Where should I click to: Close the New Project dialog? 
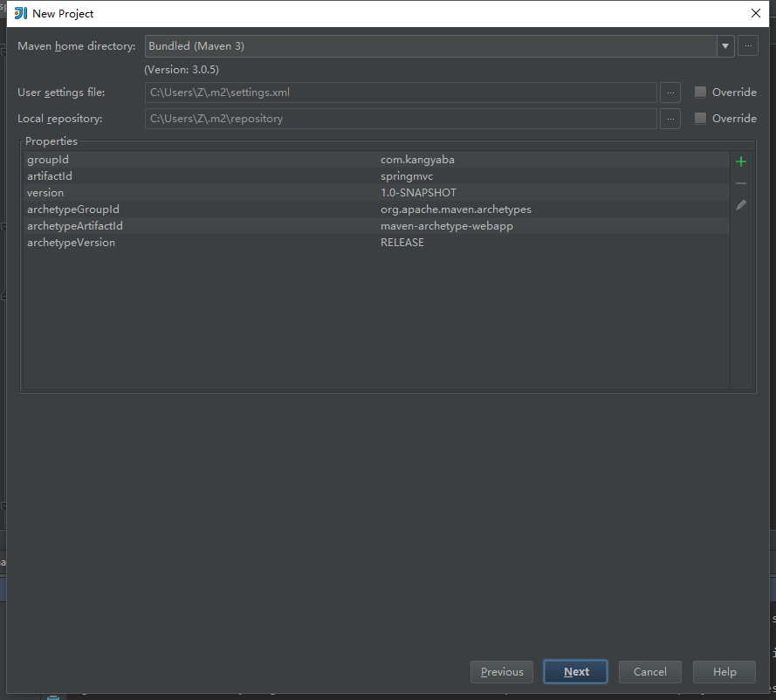click(756, 13)
